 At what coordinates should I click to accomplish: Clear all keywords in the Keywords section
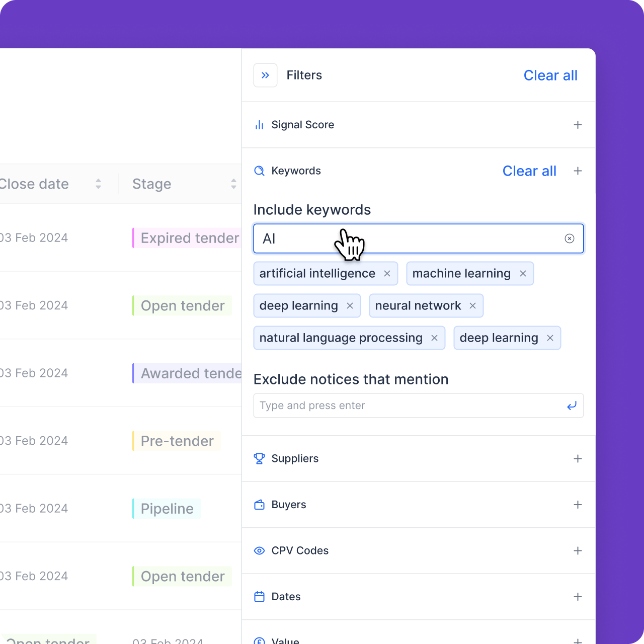coord(529,171)
